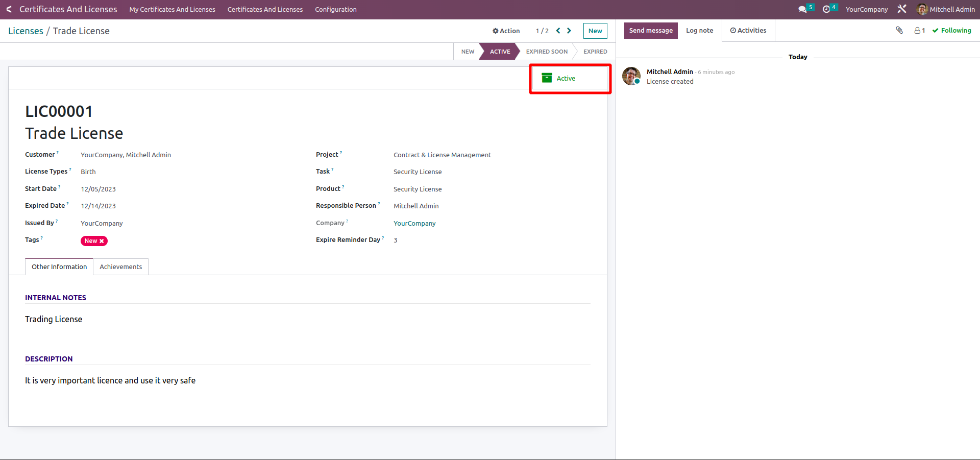This screenshot has width=980, height=460.
Task: Click the Customer field value
Action: point(126,155)
